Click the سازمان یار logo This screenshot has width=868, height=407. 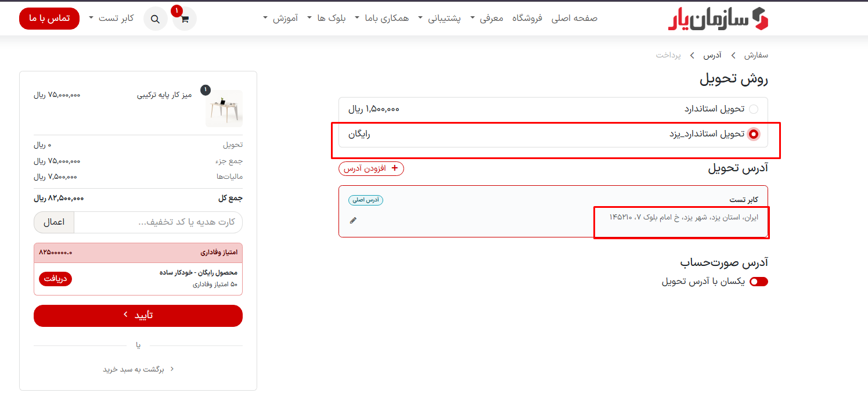click(x=718, y=19)
